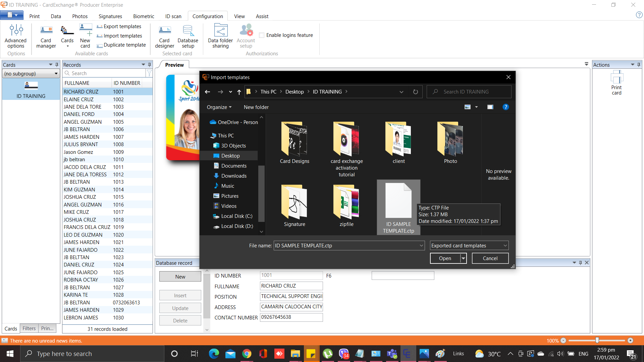Click Cancel in Import templates dialog
This screenshot has width=644, height=362.
[x=490, y=258]
